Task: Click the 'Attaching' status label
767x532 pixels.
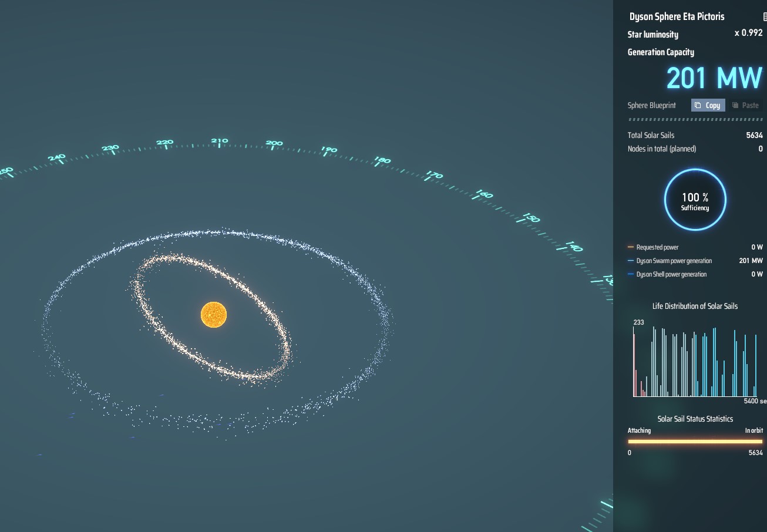Action: pos(639,430)
